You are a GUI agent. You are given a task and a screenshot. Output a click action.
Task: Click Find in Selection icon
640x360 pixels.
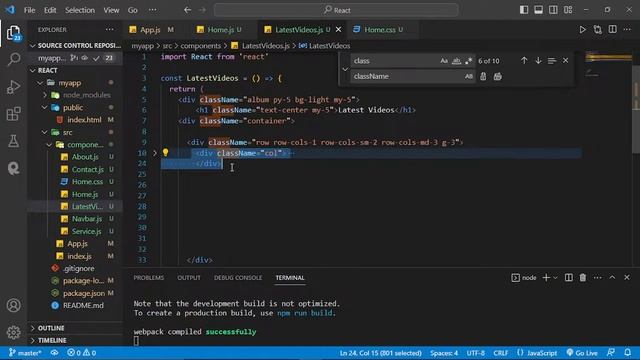tap(552, 60)
